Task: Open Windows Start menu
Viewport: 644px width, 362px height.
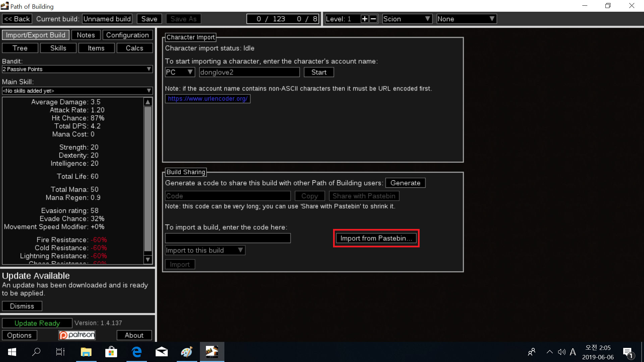Action: click(x=12, y=352)
